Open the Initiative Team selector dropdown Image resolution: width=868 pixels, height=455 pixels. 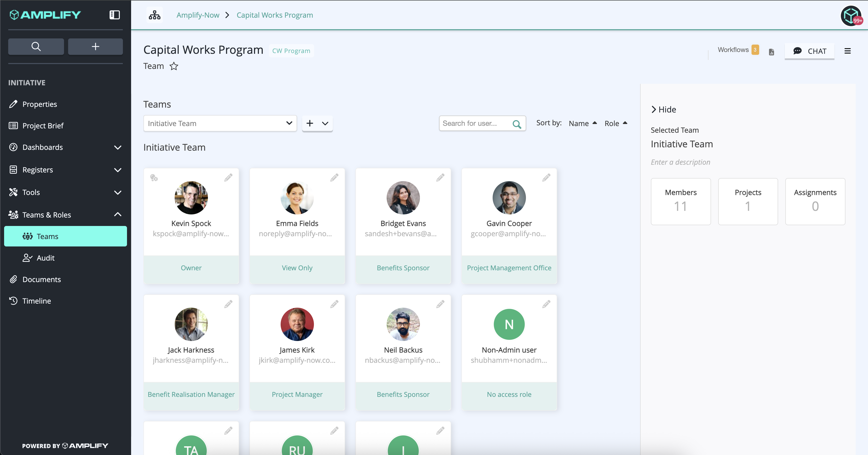coord(220,123)
